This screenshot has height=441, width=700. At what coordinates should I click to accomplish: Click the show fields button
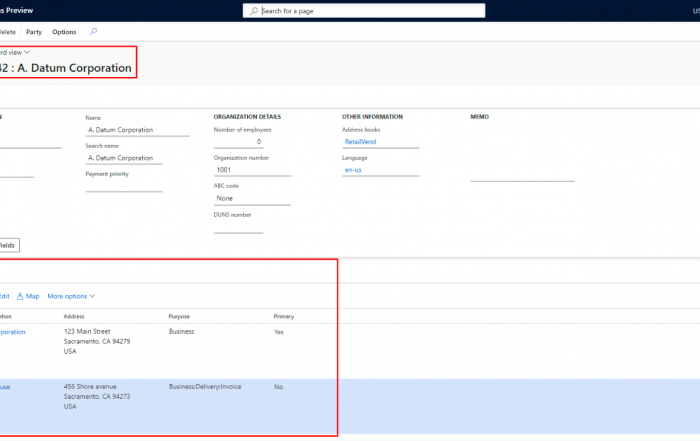click(x=9, y=245)
